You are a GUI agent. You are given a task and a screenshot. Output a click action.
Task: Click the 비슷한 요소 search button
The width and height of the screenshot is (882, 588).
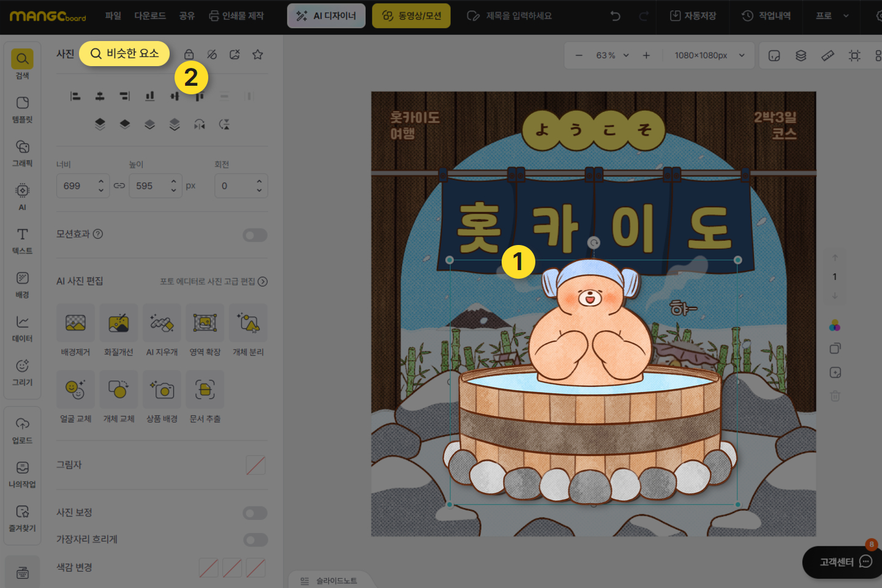pos(124,54)
